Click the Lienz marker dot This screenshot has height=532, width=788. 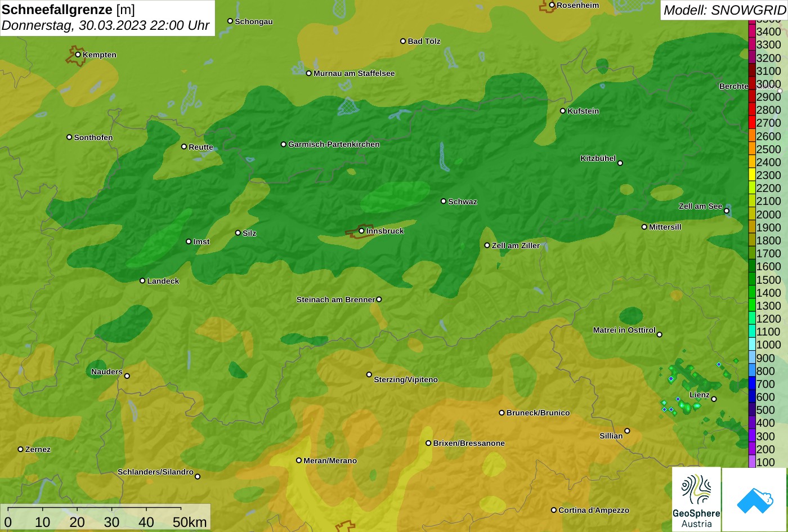pos(714,399)
